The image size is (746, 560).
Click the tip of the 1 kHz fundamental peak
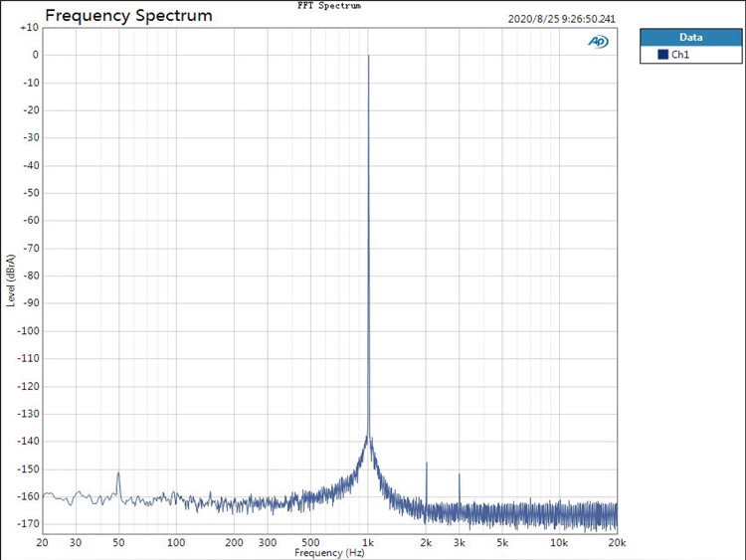[x=368, y=56]
